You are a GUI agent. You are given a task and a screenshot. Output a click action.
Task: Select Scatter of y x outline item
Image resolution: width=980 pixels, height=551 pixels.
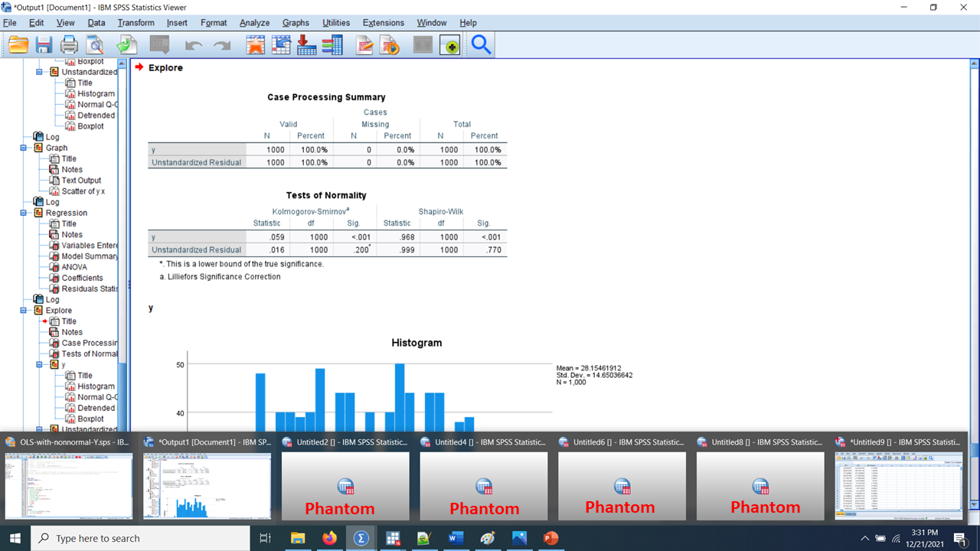point(83,191)
